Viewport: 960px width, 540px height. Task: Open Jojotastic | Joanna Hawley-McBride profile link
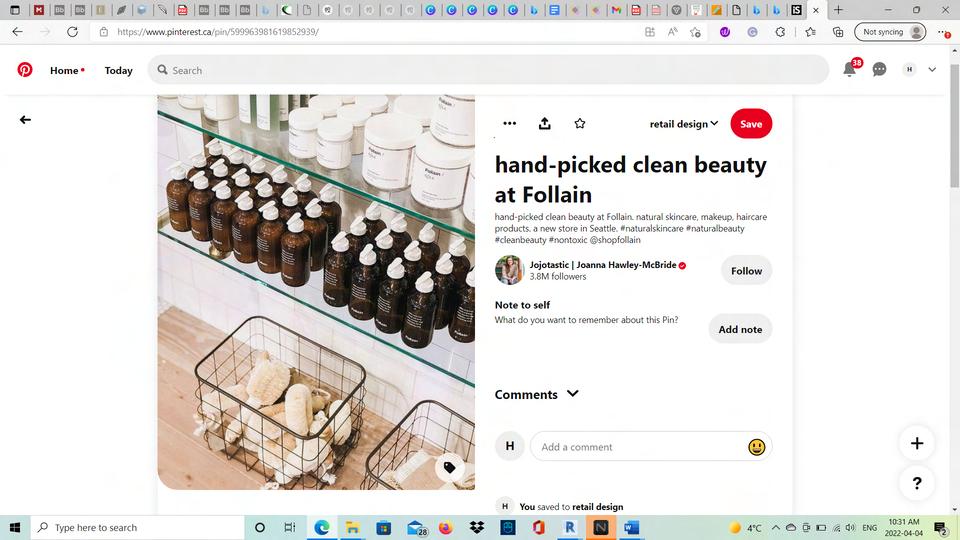(603, 264)
